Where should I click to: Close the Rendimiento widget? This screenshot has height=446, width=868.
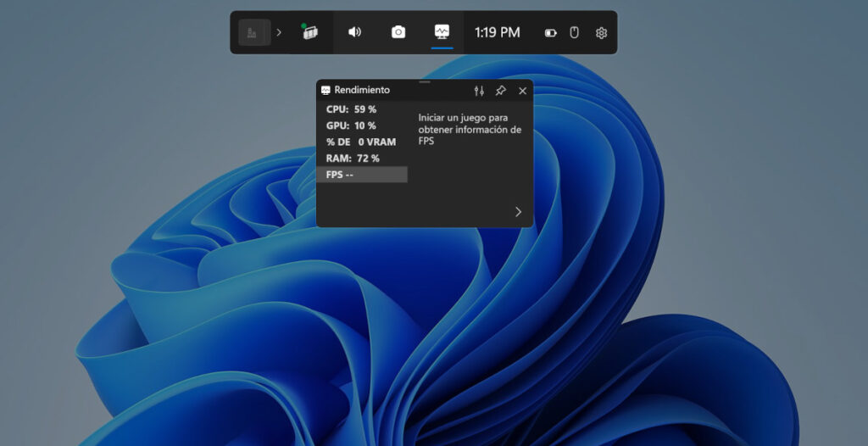tap(522, 91)
